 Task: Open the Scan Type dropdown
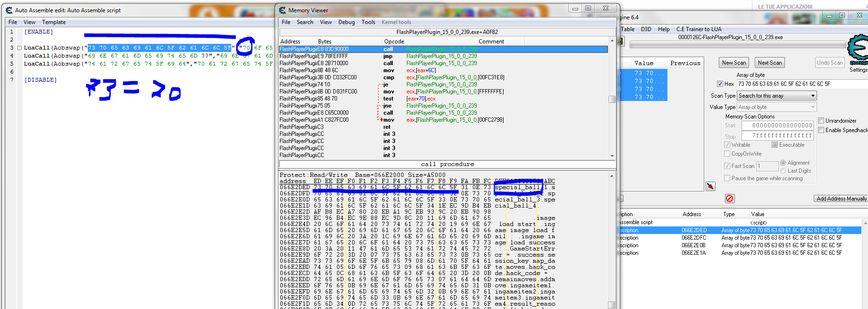(x=776, y=96)
